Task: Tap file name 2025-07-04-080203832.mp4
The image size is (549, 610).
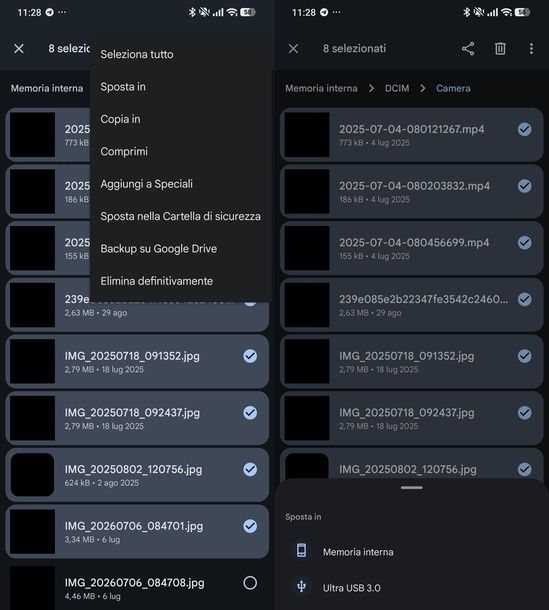Action: coord(414,186)
